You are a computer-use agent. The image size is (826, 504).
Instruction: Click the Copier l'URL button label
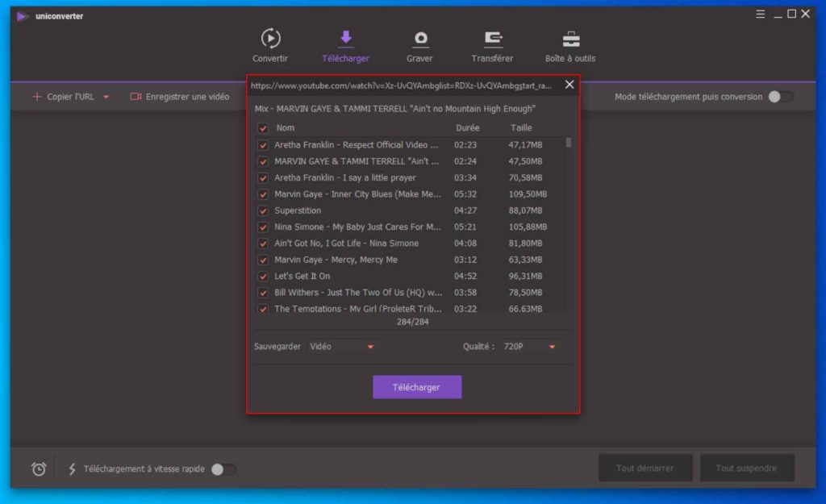point(71,97)
